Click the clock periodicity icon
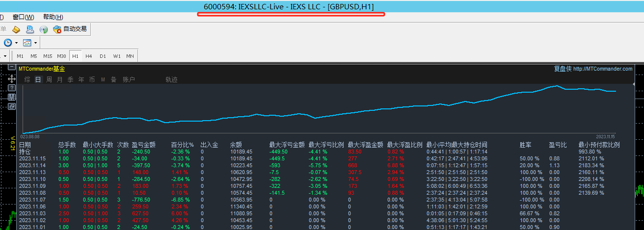 [8, 43]
